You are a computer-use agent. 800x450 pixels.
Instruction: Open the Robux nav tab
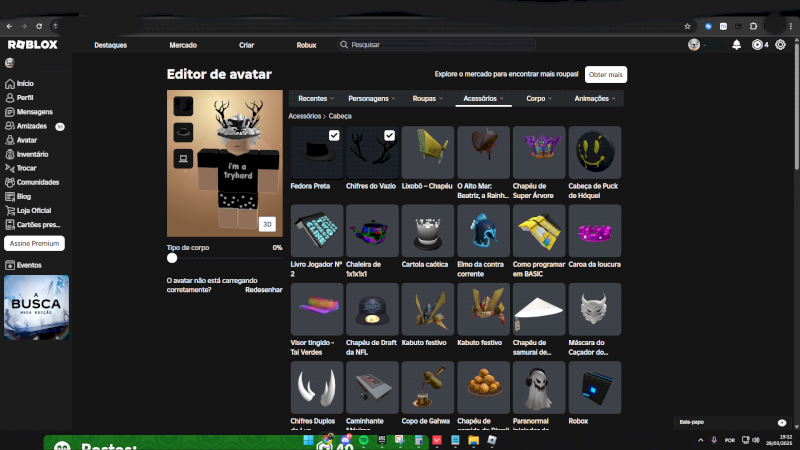click(306, 45)
